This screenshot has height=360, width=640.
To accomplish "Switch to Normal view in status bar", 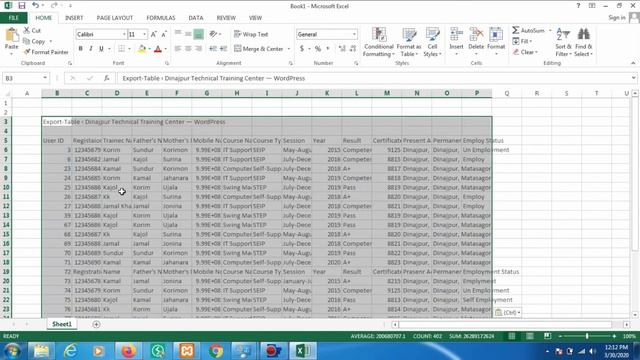I will (x=511, y=336).
